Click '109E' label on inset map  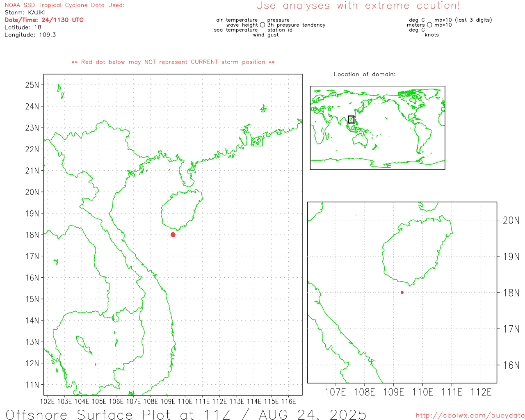tap(394, 392)
